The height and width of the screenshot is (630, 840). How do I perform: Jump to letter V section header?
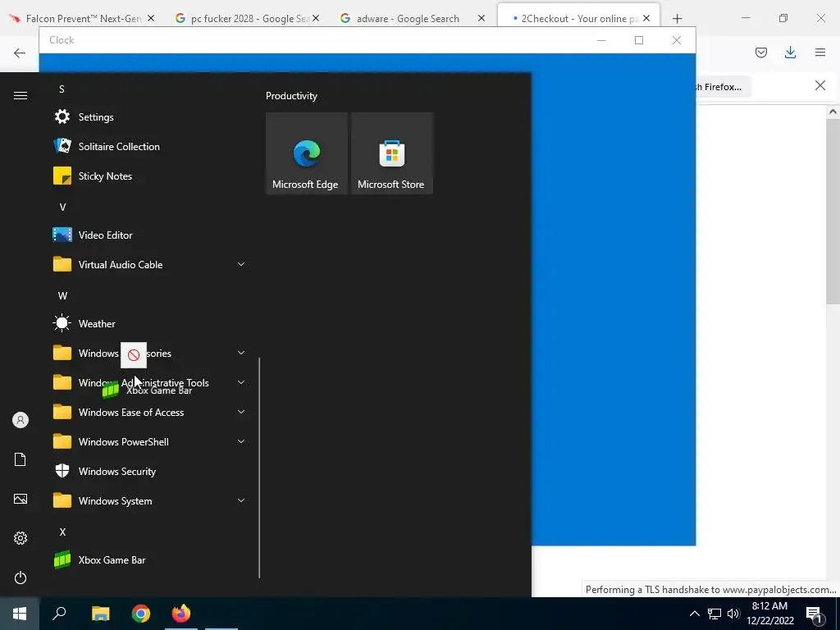coord(62,207)
